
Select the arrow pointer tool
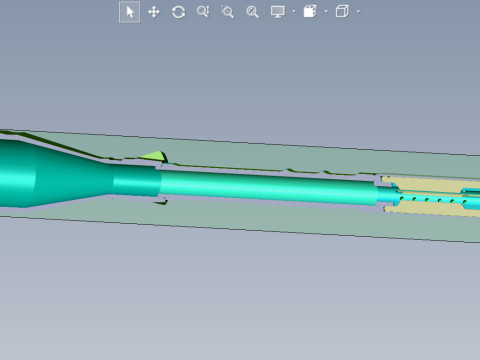pos(130,12)
